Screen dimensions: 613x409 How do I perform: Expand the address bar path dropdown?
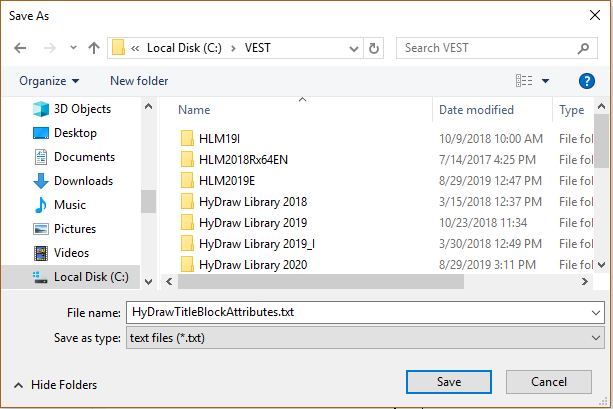tap(354, 48)
